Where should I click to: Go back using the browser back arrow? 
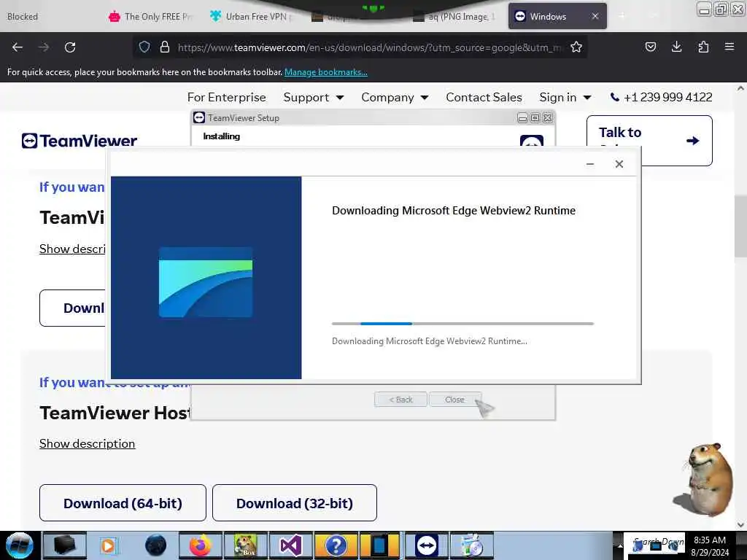pos(18,47)
